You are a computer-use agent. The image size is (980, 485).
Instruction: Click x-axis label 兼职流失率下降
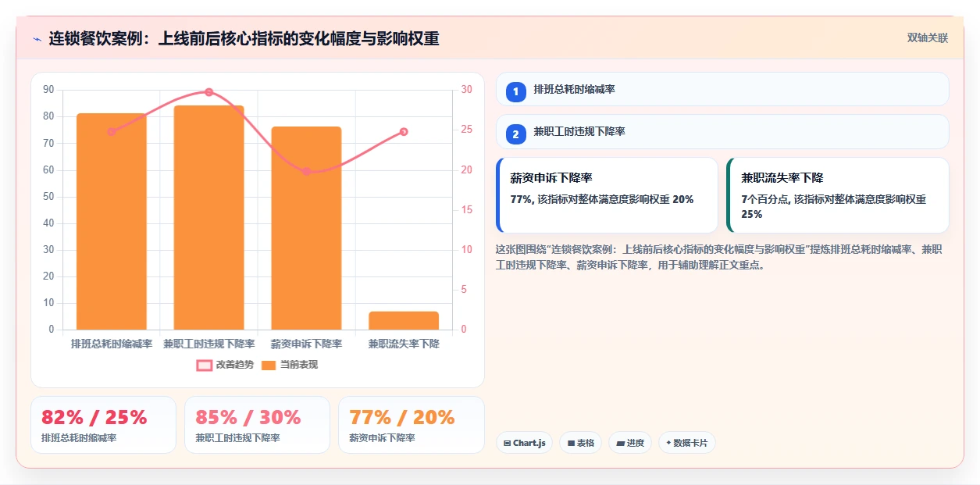(404, 344)
